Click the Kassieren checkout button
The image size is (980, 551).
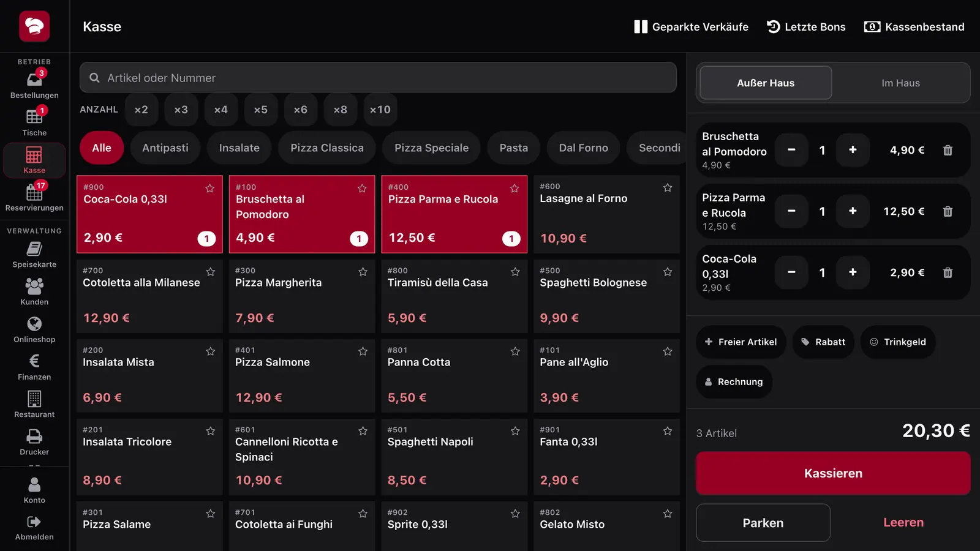pos(833,473)
